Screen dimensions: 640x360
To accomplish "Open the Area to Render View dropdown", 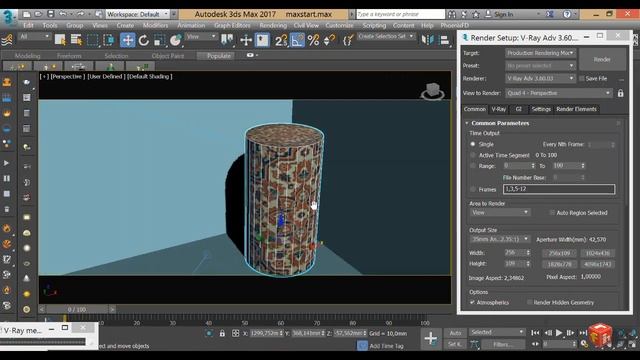I will [x=499, y=213].
